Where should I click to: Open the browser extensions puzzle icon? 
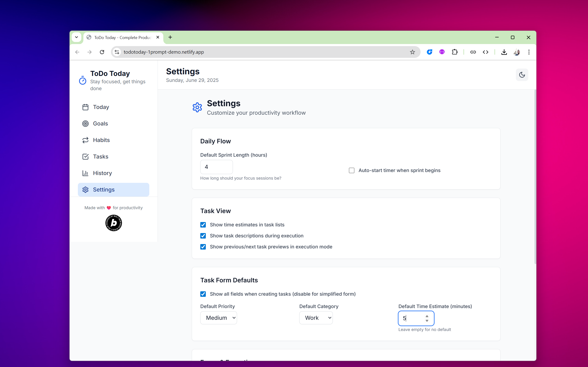pyautogui.click(x=454, y=52)
